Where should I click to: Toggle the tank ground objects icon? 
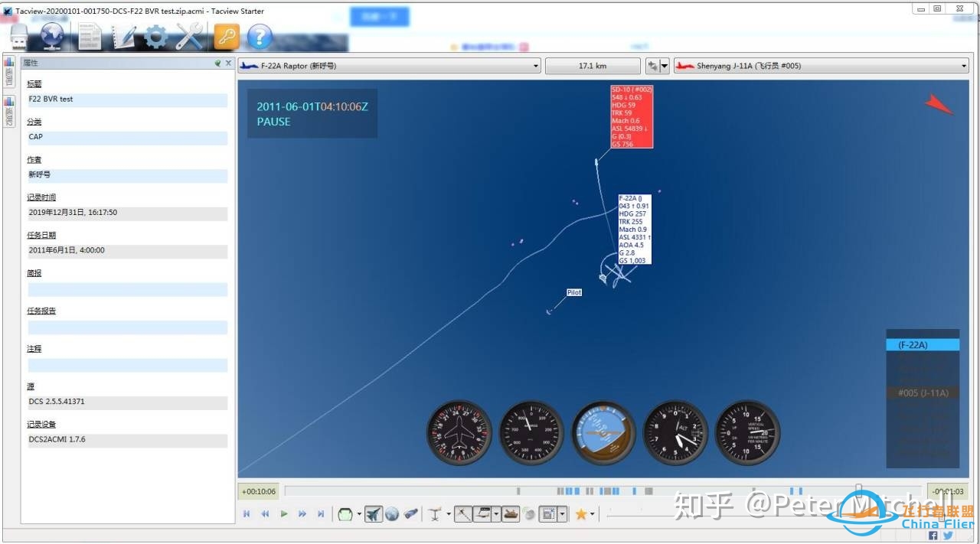point(510,514)
